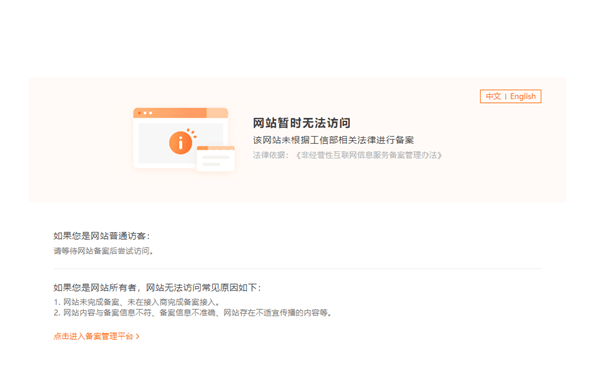600x370 pixels.
Task: Click the 如果您是网站所有者 heading
Action: (x=95, y=287)
